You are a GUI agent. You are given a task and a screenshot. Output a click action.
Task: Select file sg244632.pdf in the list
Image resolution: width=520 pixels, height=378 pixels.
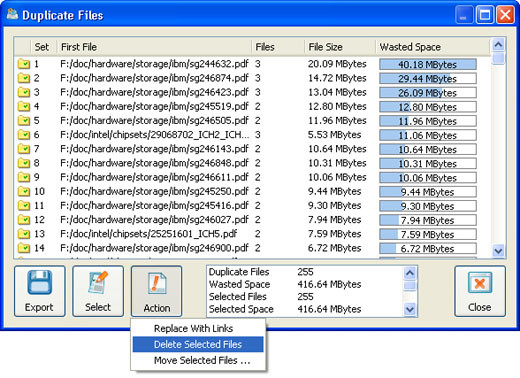tap(154, 64)
